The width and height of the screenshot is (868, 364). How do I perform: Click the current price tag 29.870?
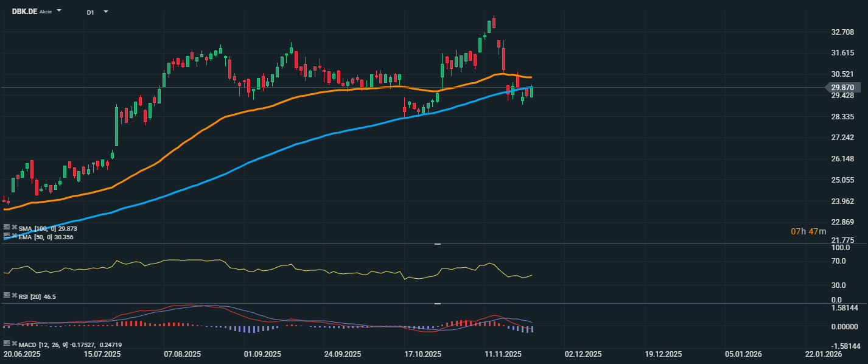(x=845, y=88)
